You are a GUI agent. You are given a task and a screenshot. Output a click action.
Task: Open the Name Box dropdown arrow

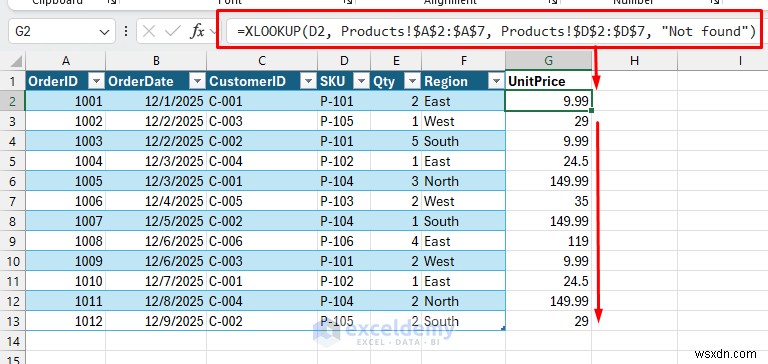(x=104, y=32)
